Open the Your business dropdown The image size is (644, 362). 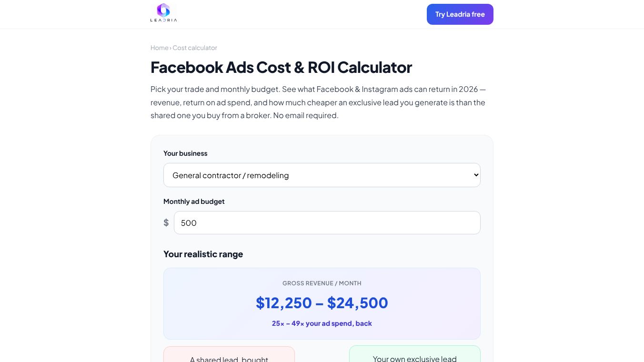pos(322,175)
